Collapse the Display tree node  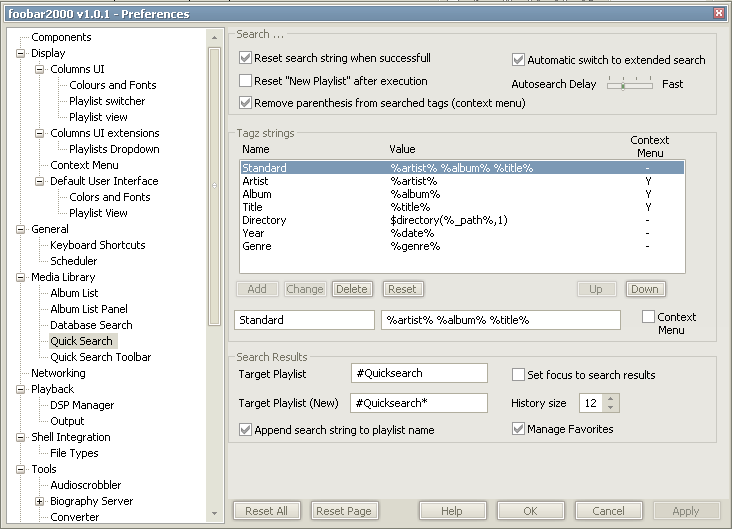(x=21, y=53)
